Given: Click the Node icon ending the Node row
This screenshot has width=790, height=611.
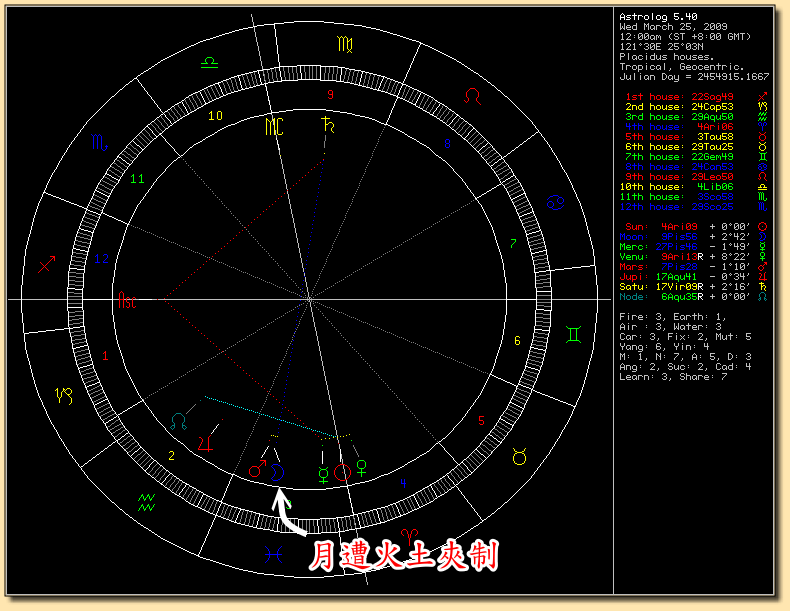Looking at the screenshot, I should (763, 297).
